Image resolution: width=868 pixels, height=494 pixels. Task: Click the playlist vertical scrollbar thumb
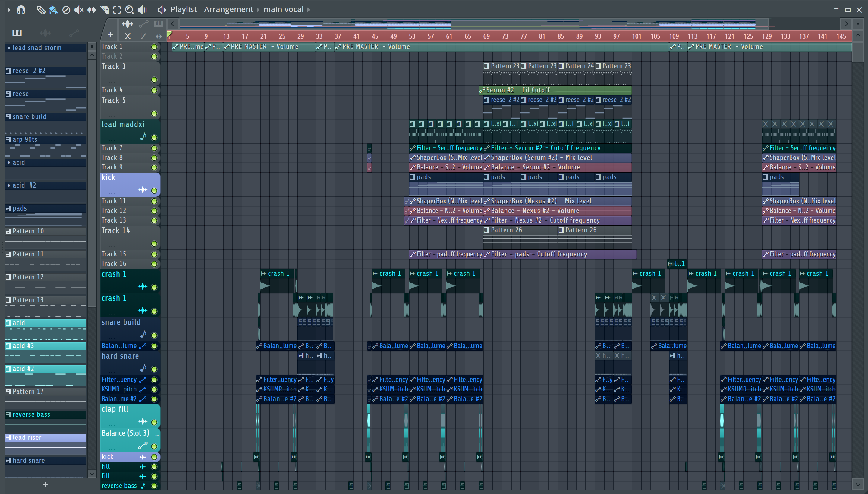coord(858,52)
